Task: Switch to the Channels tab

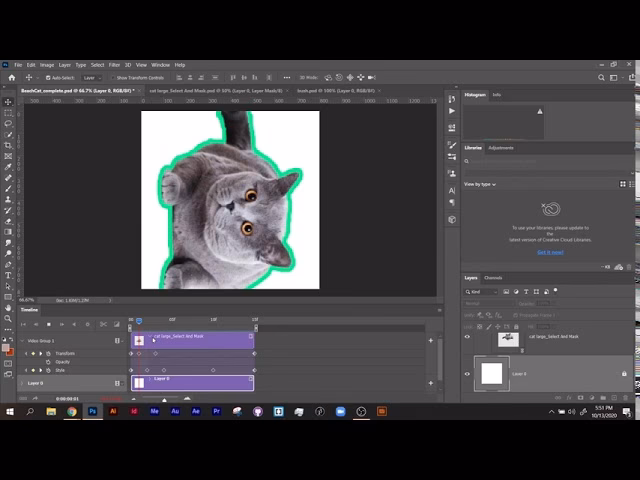Action: [493, 278]
